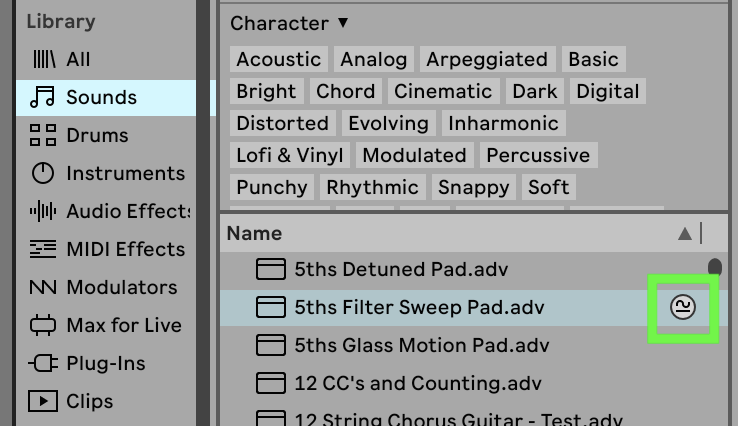The image size is (738, 426).
Task: Show Plug-Ins in the browser
Action: [104, 364]
